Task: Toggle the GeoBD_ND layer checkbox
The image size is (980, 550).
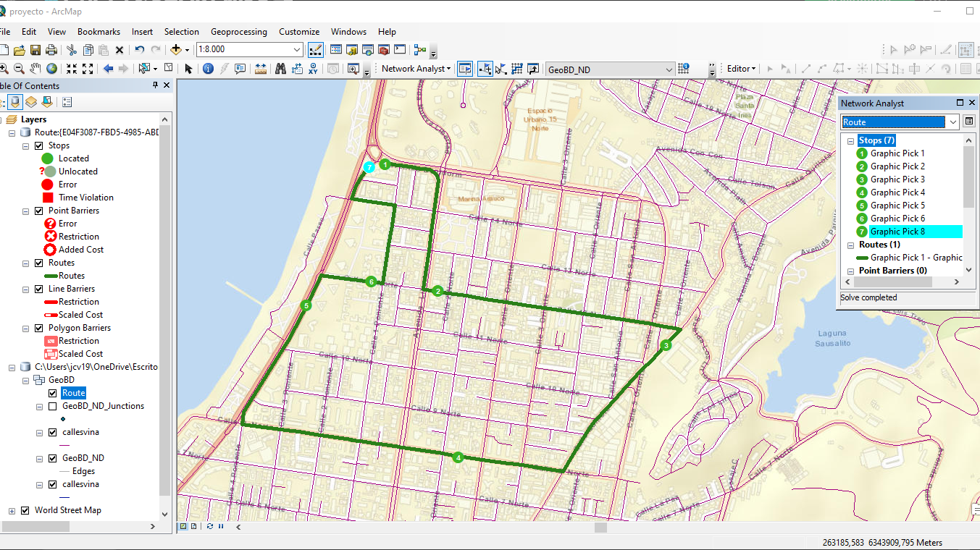Action: tap(52, 458)
